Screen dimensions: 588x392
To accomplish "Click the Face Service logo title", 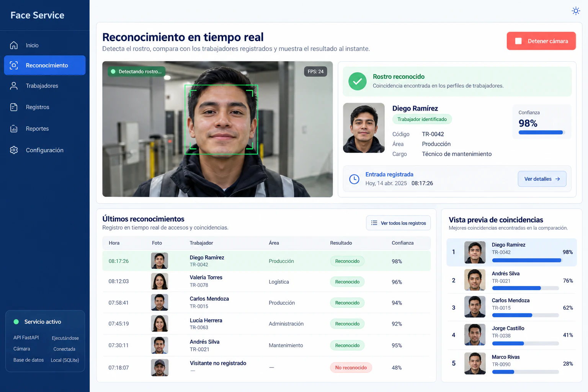I will pos(38,15).
